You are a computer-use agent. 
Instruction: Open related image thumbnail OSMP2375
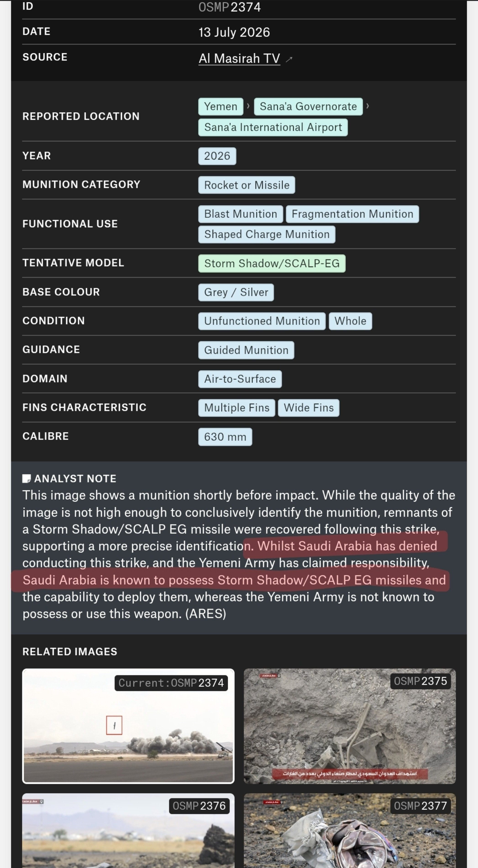(349, 726)
